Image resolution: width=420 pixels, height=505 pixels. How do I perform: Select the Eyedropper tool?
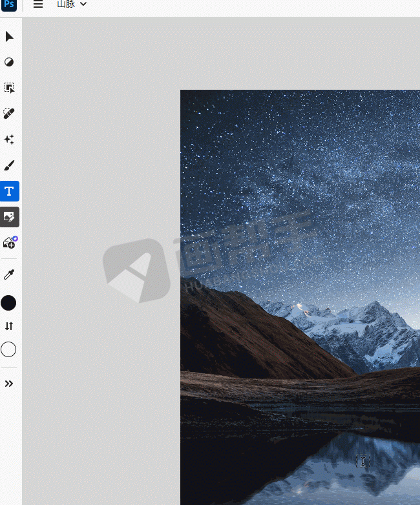tap(9, 274)
